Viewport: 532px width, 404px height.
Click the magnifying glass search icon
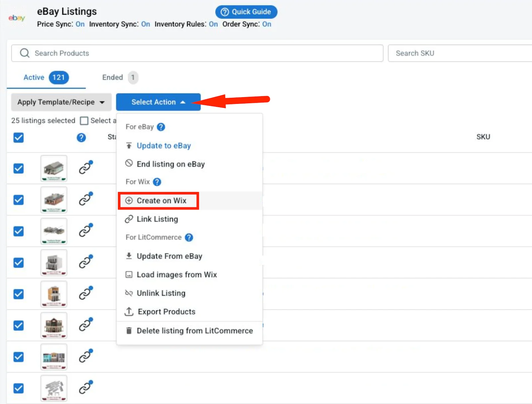(24, 53)
